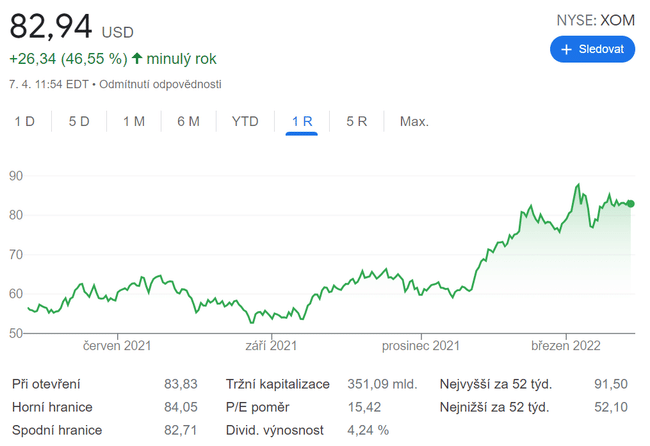
Task: Switch chart to 5 R range
Action: (357, 121)
